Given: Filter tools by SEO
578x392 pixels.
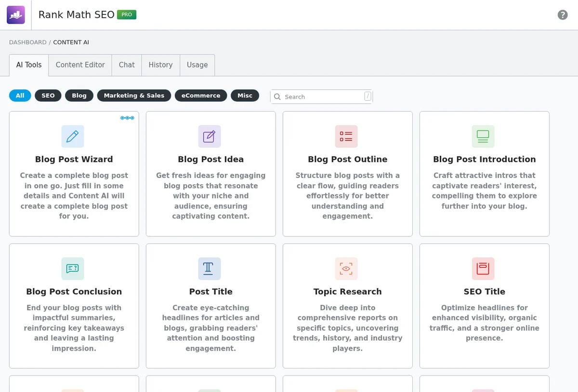Looking at the screenshot, I should tap(48, 95).
